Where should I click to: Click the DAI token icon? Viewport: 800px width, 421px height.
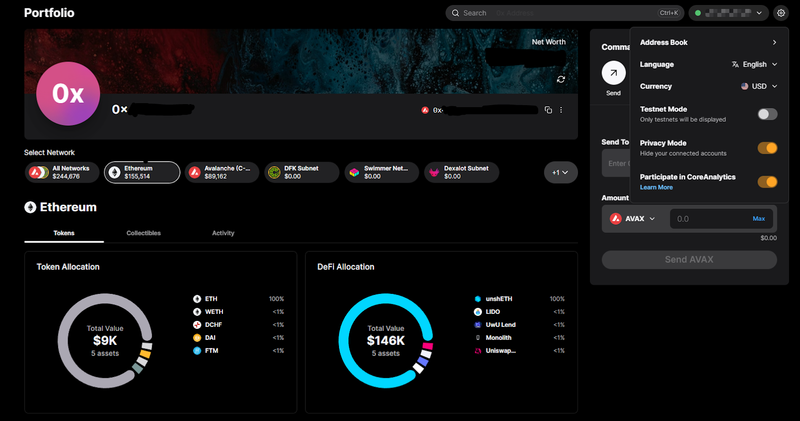[x=197, y=338]
